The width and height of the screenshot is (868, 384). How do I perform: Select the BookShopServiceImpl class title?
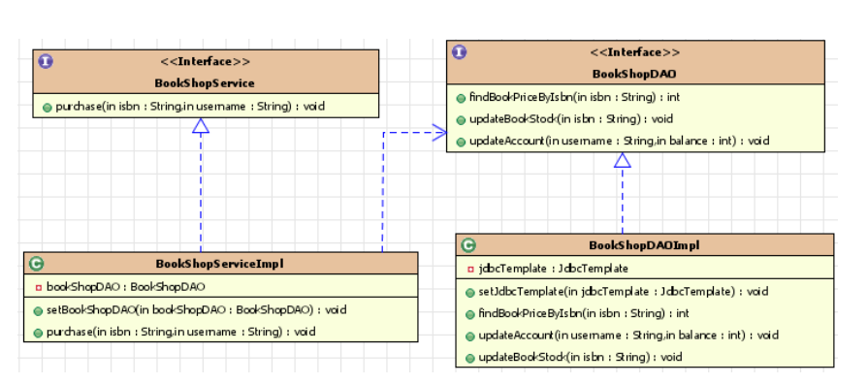[x=219, y=264]
